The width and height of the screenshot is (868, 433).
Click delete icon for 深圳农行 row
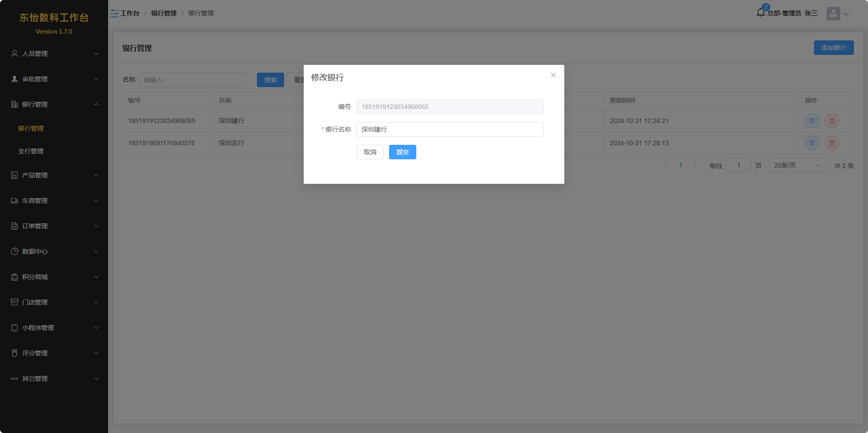(x=832, y=143)
